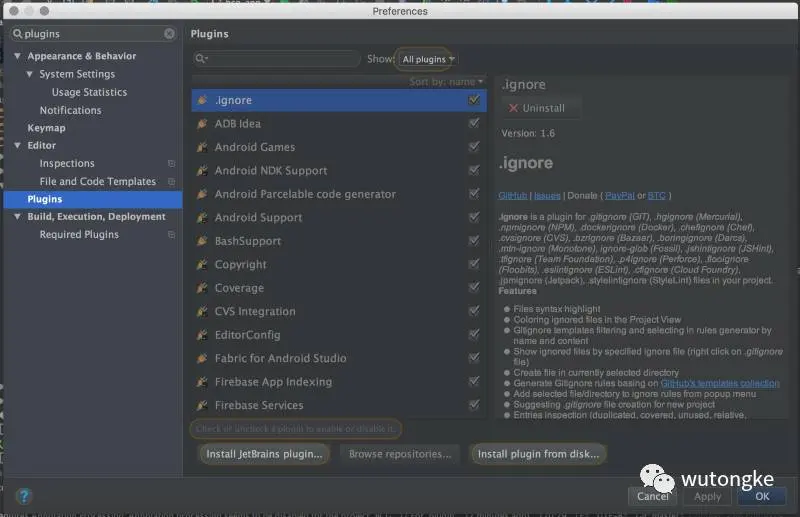Click the Coverage plugin icon

tap(203, 288)
